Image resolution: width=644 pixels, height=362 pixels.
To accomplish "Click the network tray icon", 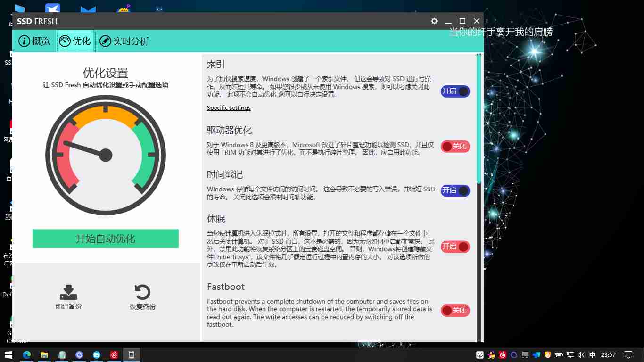I will [570, 355].
